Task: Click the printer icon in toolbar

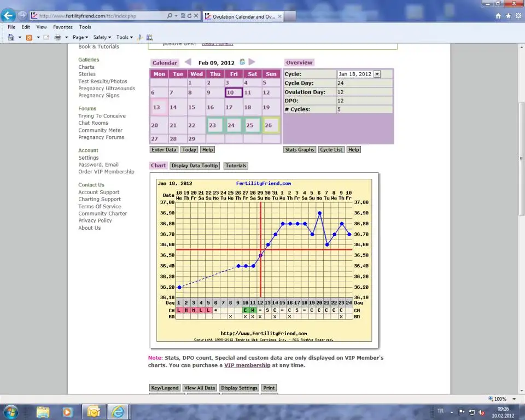Action: (x=57, y=37)
